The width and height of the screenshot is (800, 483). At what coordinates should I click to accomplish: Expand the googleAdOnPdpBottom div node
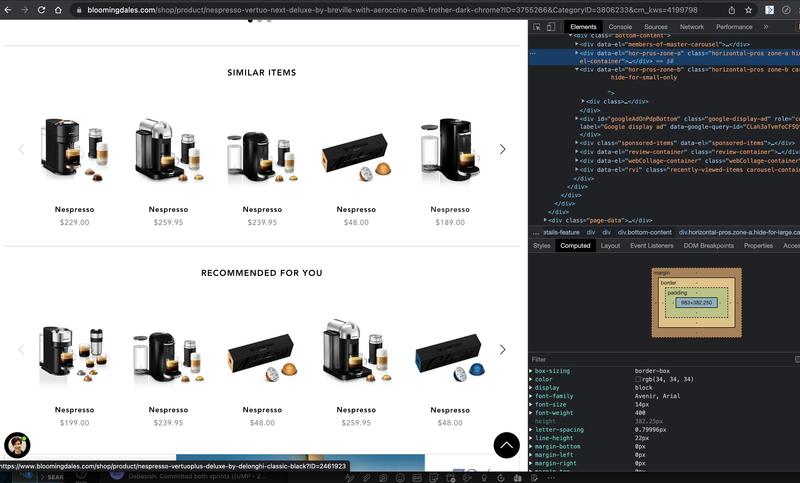pos(577,119)
